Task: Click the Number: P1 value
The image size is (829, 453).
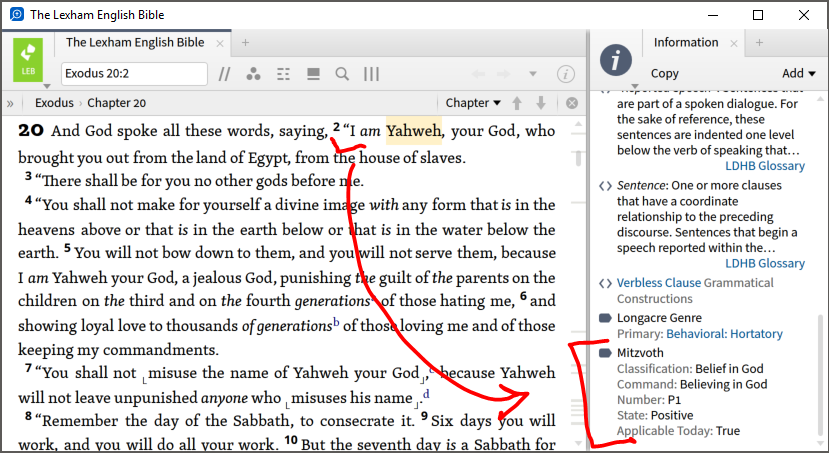Action: tap(674, 400)
